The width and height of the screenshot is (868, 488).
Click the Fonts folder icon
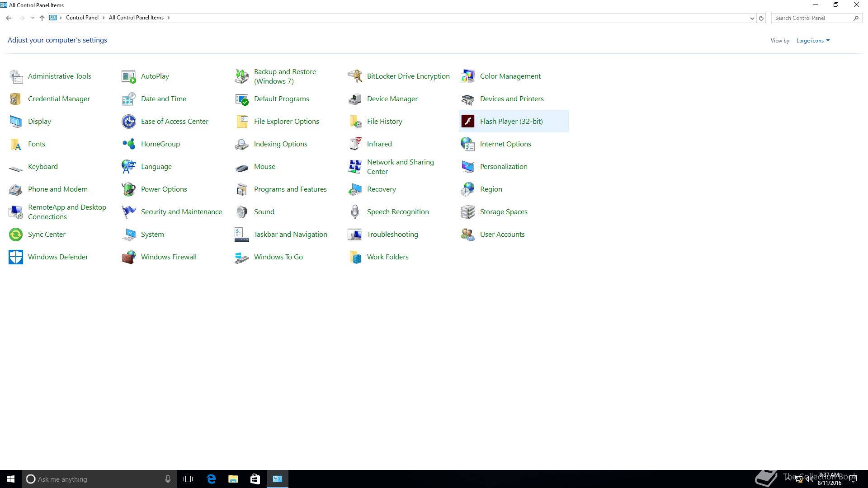[16, 144]
